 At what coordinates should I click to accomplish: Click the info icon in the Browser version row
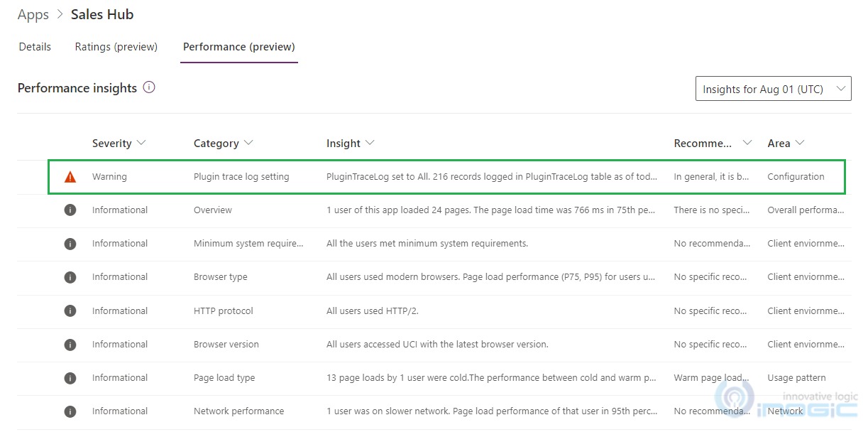point(70,345)
